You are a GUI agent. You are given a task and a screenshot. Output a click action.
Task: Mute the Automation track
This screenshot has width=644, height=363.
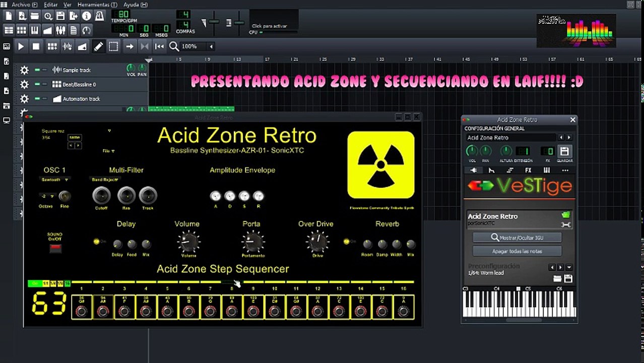[x=37, y=99]
